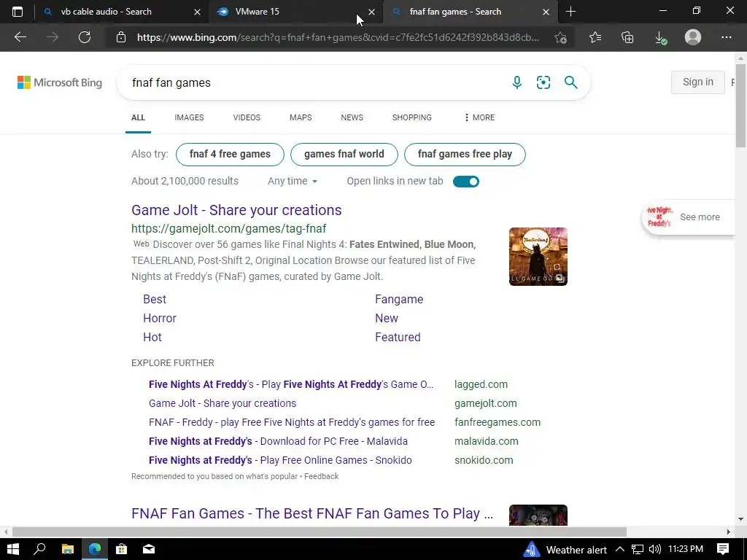Click the browser address bar URL
Viewport: 747px width, 560px height.
click(x=338, y=37)
